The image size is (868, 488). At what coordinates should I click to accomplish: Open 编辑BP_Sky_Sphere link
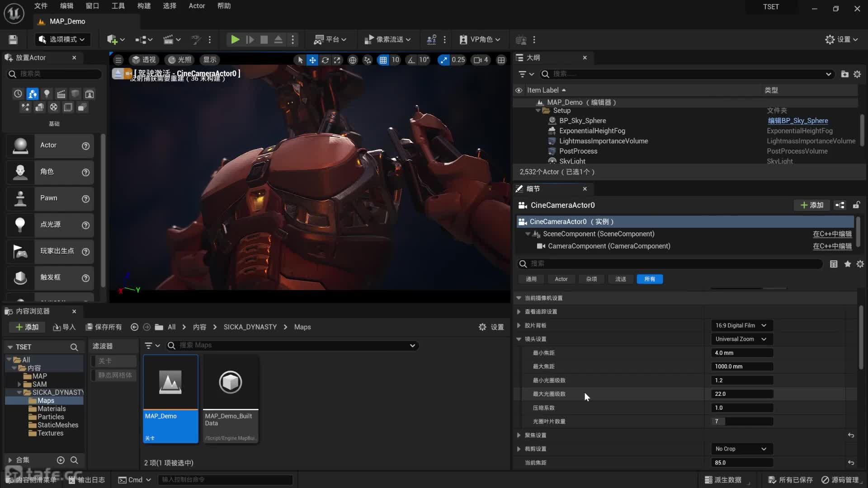coord(798,121)
